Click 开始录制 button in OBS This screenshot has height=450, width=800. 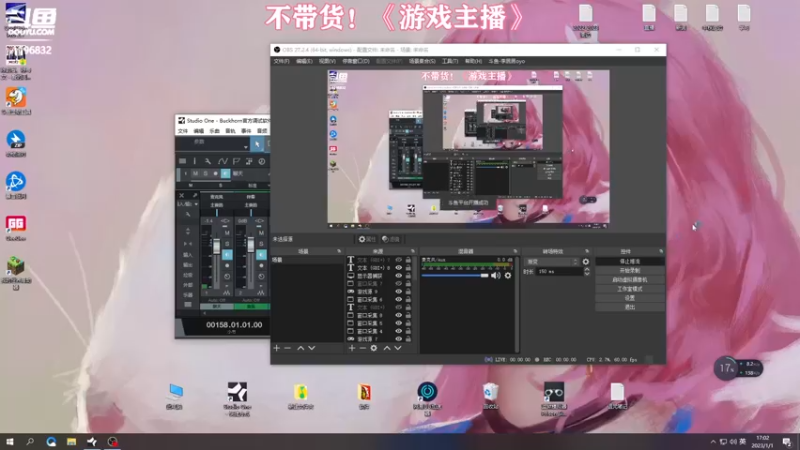pos(630,270)
